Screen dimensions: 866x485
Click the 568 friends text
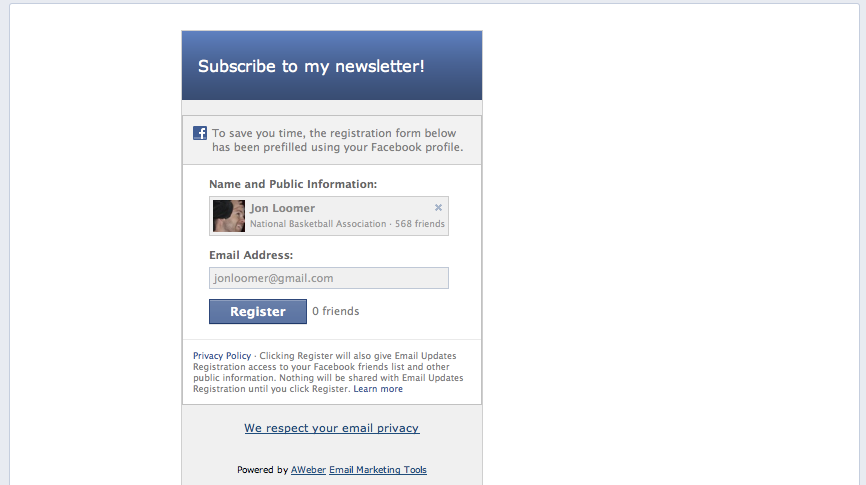coord(420,224)
